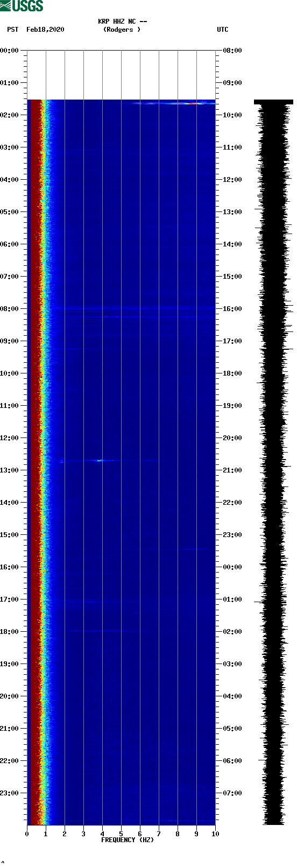The height and width of the screenshot is (868, 297).
Task: Click the dark red low-frequency band below 1 Hz
Action: (36, 462)
